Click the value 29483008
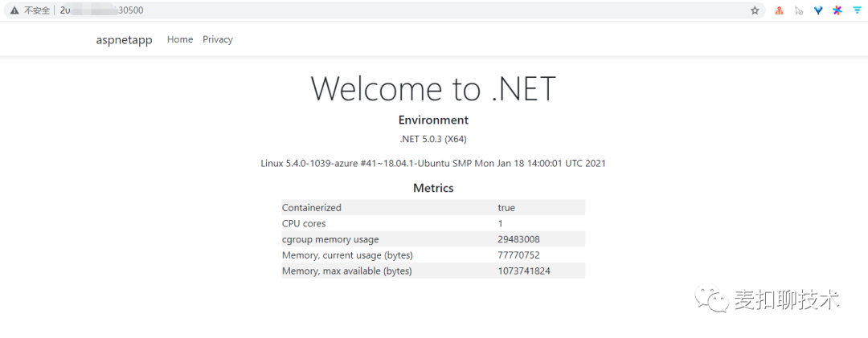The width and height of the screenshot is (868, 338). click(518, 239)
